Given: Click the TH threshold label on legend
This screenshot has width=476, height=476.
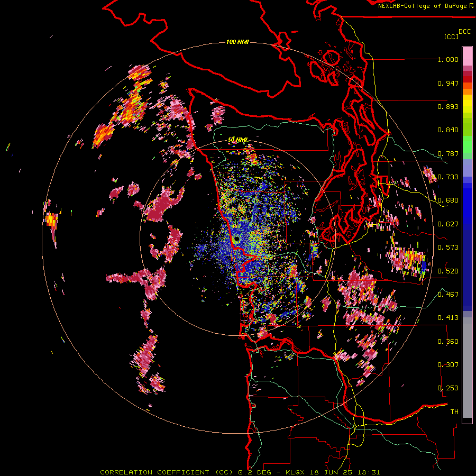Looking at the screenshot, I should pos(454,412).
